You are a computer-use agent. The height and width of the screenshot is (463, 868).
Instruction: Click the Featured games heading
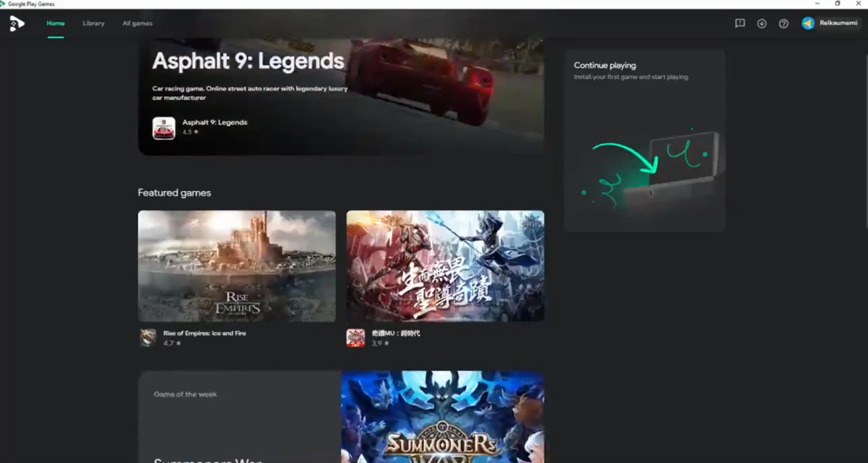(174, 193)
